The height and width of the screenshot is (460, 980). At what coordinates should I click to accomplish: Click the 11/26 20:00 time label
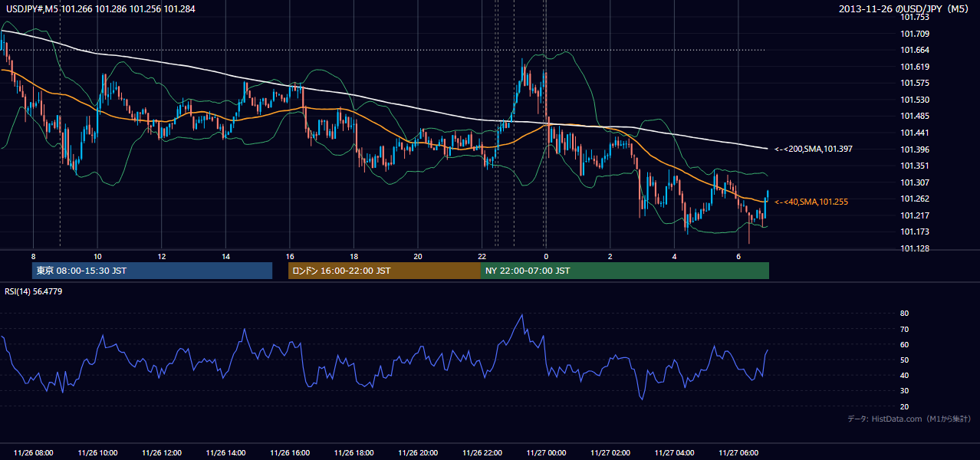point(418,453)
